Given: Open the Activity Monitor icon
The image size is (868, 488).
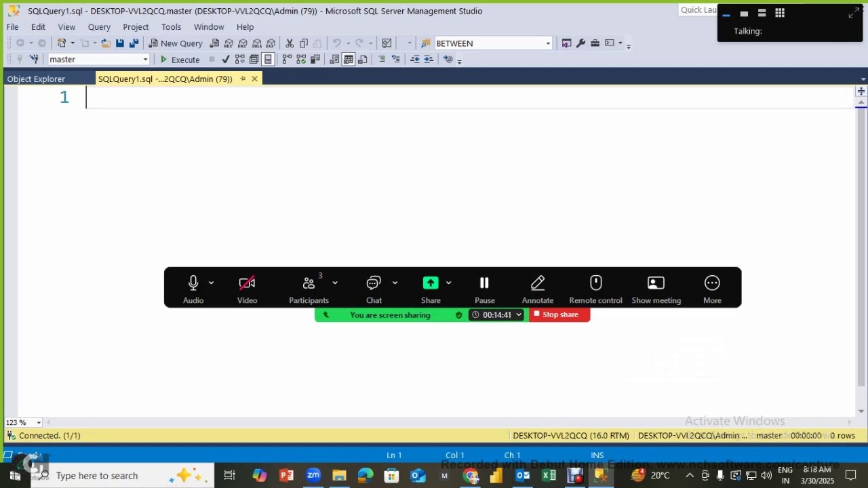Looking at the screenshot, I should (387, 43).
